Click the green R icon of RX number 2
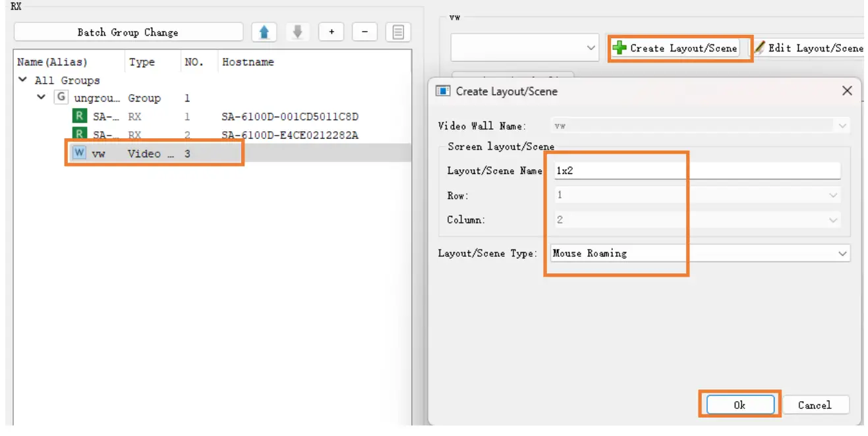This screenshot has width=868, height=436. [x=79, y=135]
